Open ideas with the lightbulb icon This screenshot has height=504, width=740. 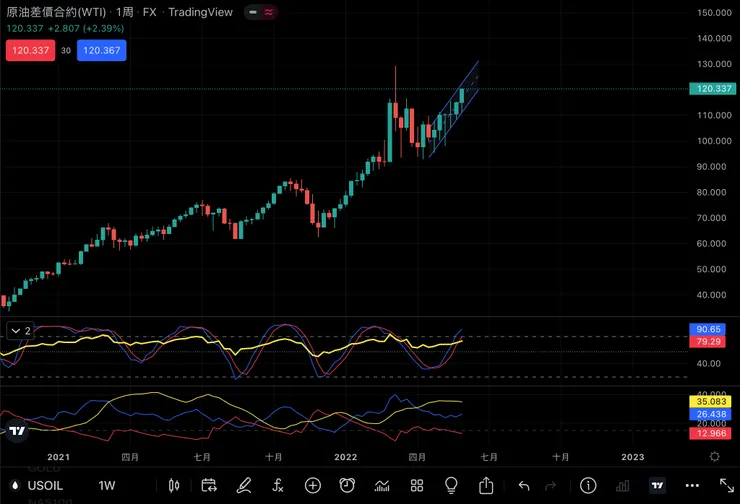pos(451,485)
